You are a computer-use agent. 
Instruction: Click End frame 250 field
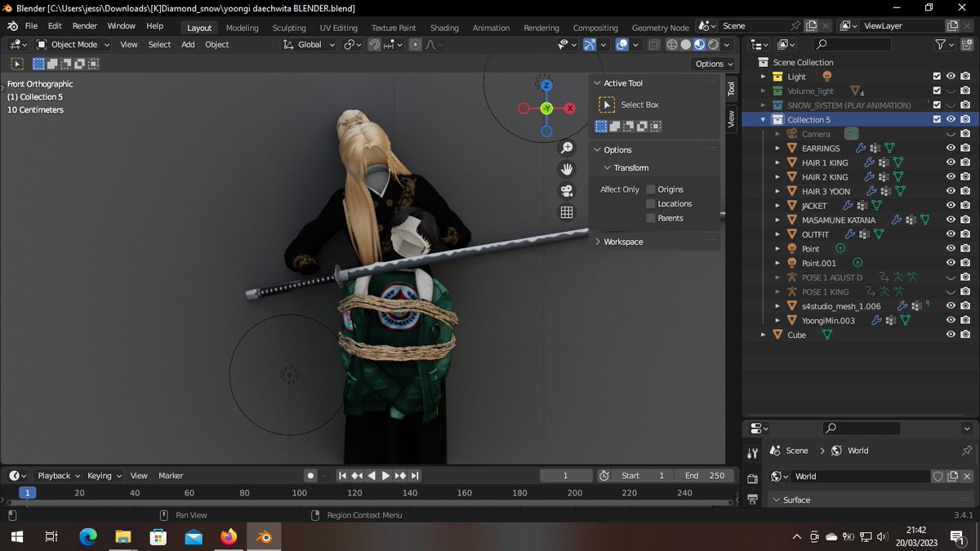[706, 476]
